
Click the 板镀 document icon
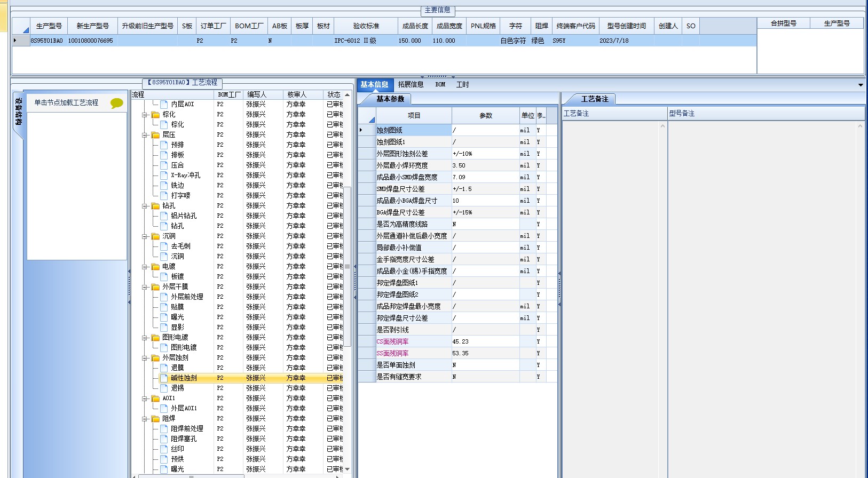point(164,276)
